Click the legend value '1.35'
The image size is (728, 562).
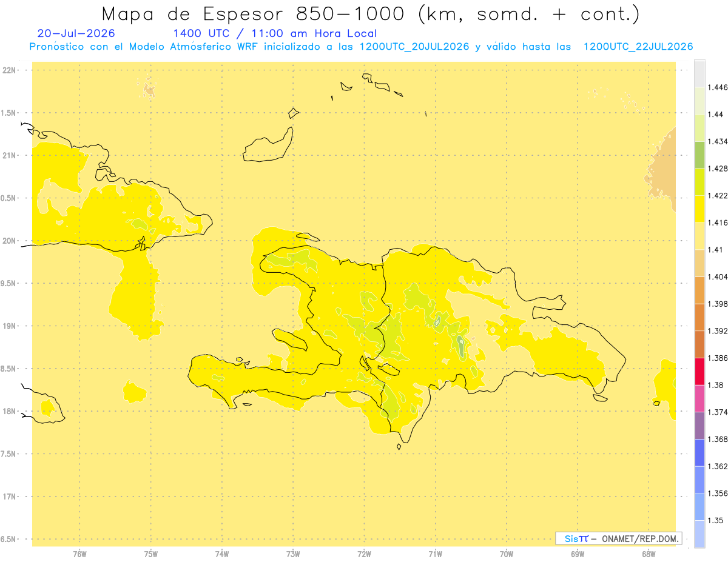point(717,520)
